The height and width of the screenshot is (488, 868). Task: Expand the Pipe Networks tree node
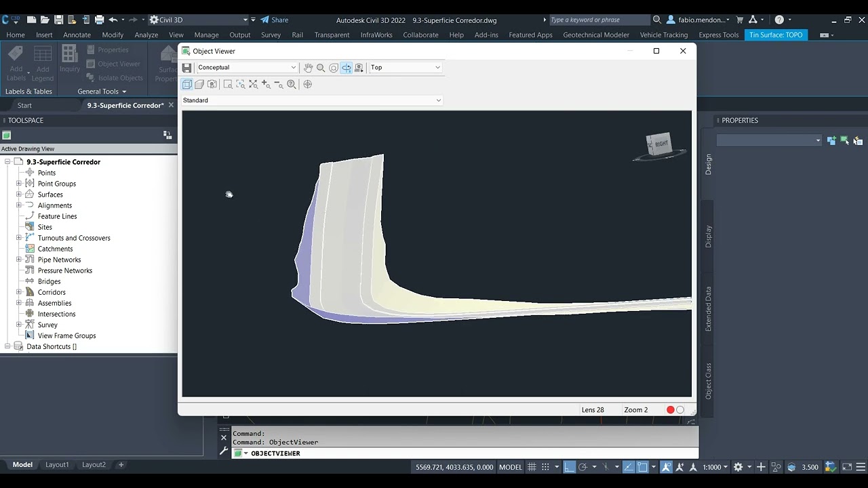(19, 260)
